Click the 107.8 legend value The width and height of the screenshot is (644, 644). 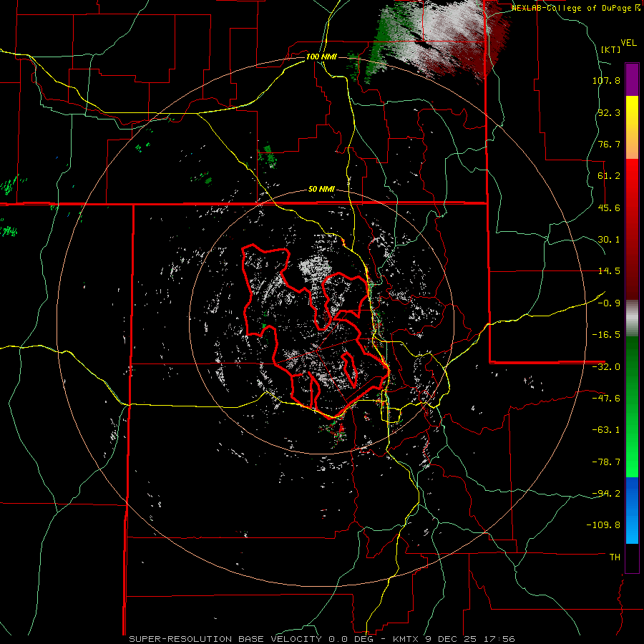(x=606, y=80)
